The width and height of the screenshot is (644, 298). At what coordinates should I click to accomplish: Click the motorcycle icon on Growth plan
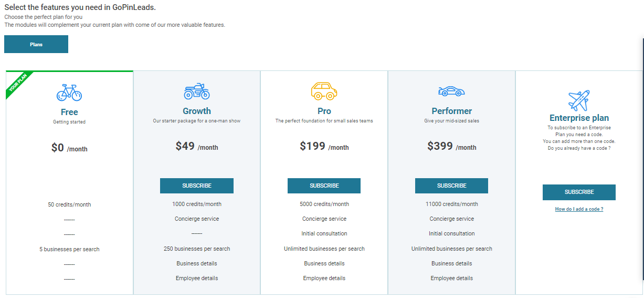click(197, 91)
